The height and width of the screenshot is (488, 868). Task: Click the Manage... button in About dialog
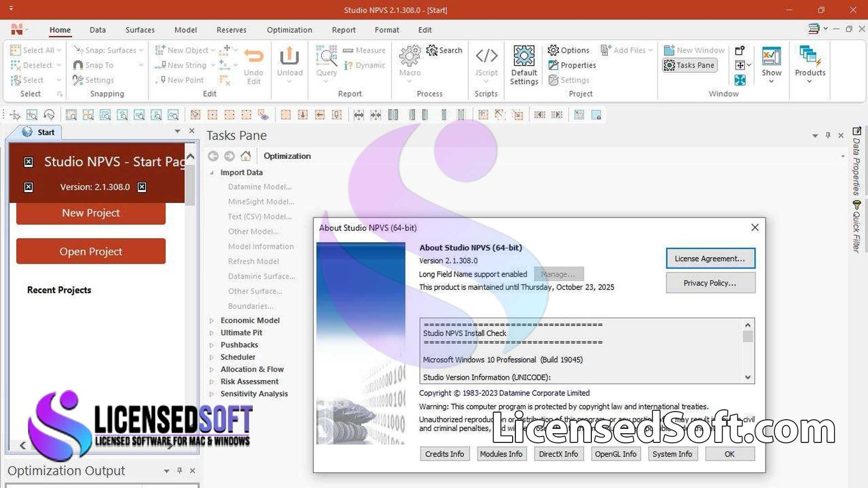coord(558,274)
